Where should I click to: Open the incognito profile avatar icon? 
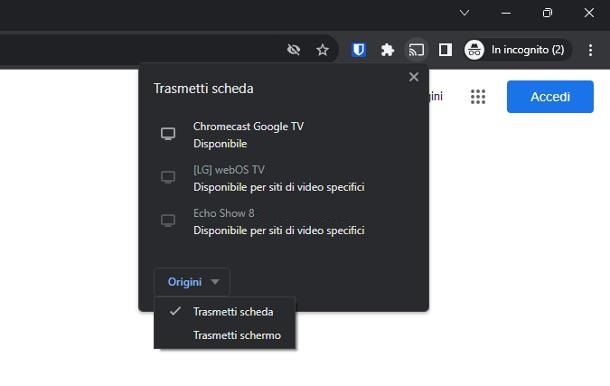(474, 50)
